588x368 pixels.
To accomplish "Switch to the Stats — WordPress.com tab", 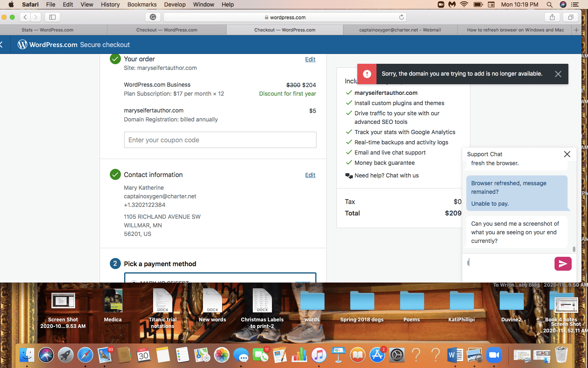I will pos(53,30).
